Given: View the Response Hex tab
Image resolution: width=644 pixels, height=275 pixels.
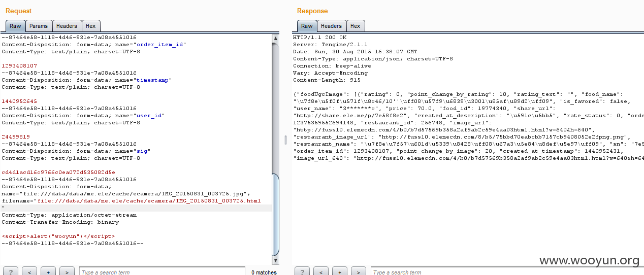Looking at the screenshot, I should tap(355, 26).
